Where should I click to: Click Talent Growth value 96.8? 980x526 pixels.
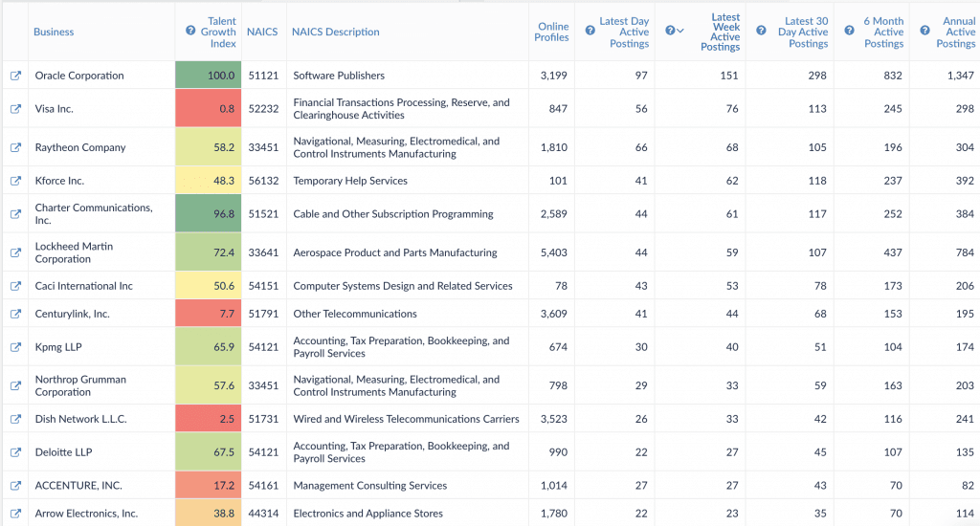(x=224, y=213)
